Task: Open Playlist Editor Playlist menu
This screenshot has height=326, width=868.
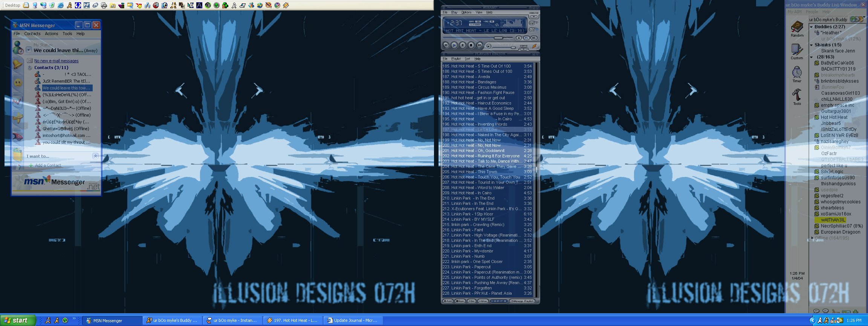Action: [456, 59]
